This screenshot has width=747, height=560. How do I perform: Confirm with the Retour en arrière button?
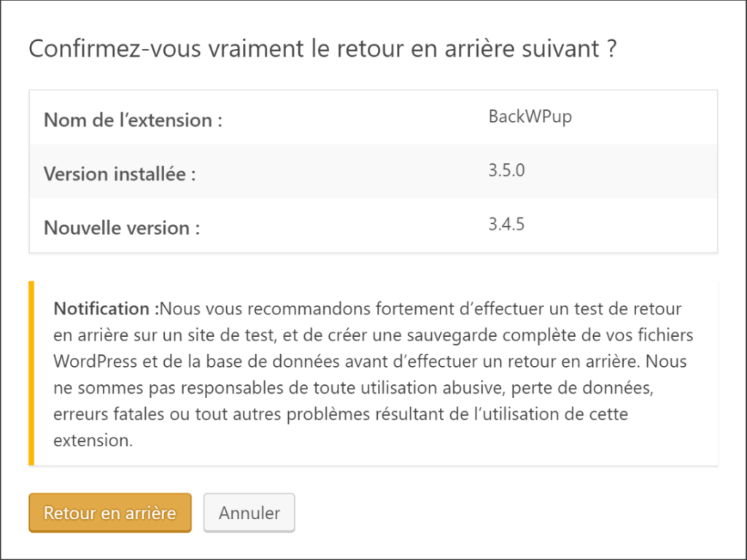[110, 513]
